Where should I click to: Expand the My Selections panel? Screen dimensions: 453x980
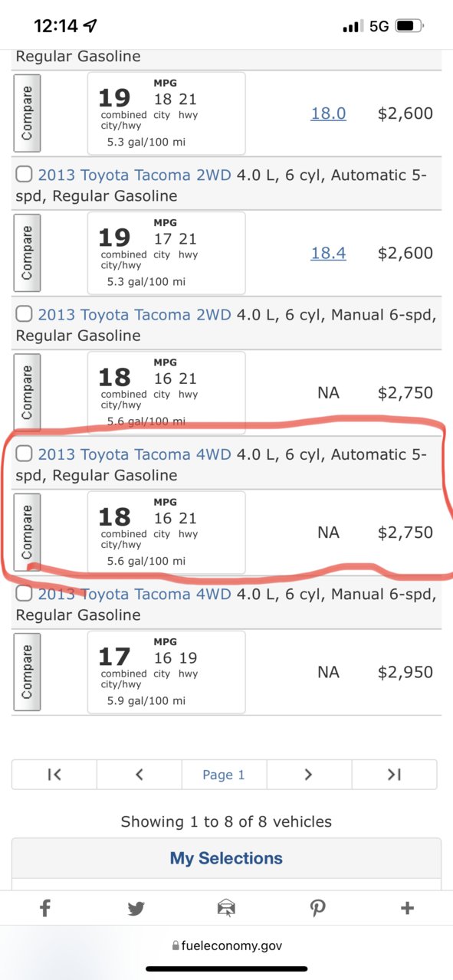tap(226, 858)
